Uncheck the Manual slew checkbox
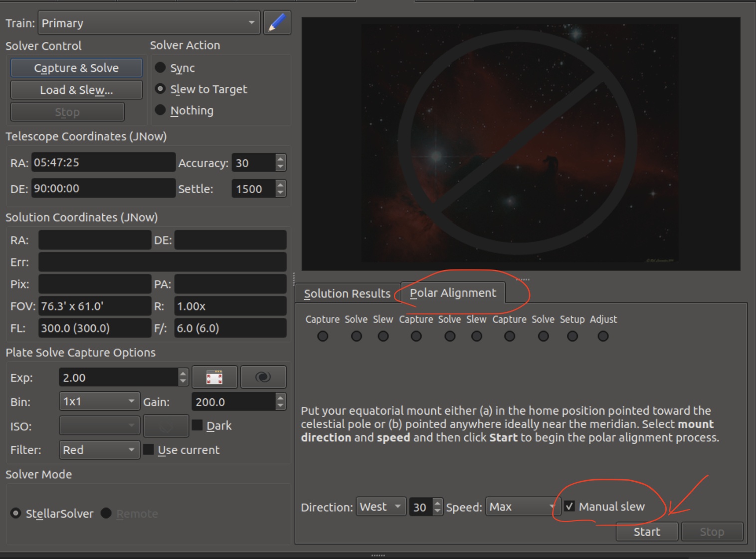The width and height of the screenshot is (756, 559). click(x=569, y=507)
